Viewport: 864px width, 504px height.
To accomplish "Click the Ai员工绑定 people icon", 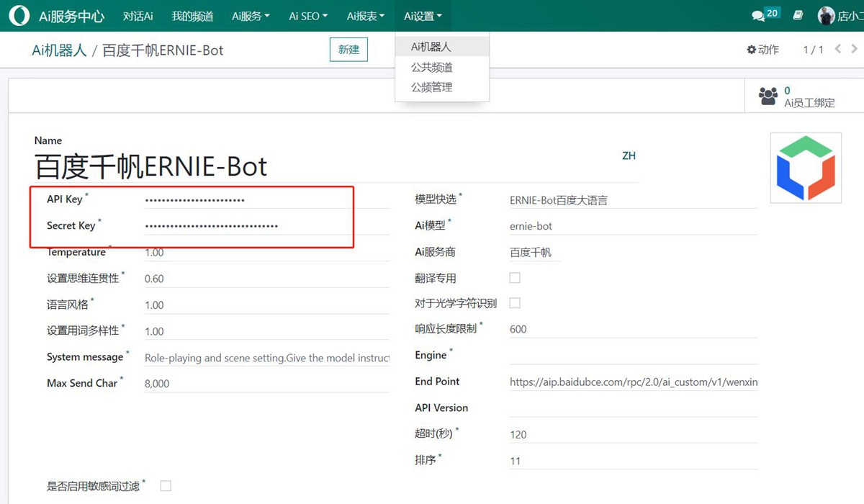I will click(x=768, y=96).
